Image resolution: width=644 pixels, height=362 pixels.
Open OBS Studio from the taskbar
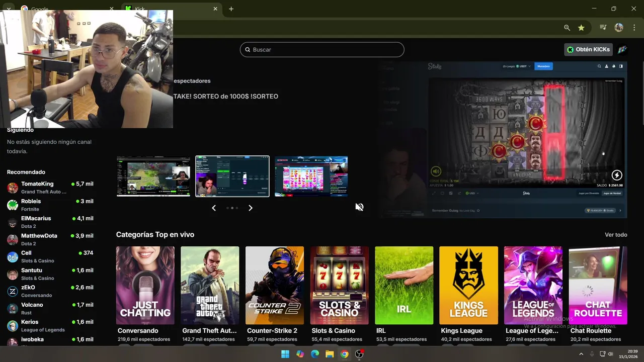359,354
